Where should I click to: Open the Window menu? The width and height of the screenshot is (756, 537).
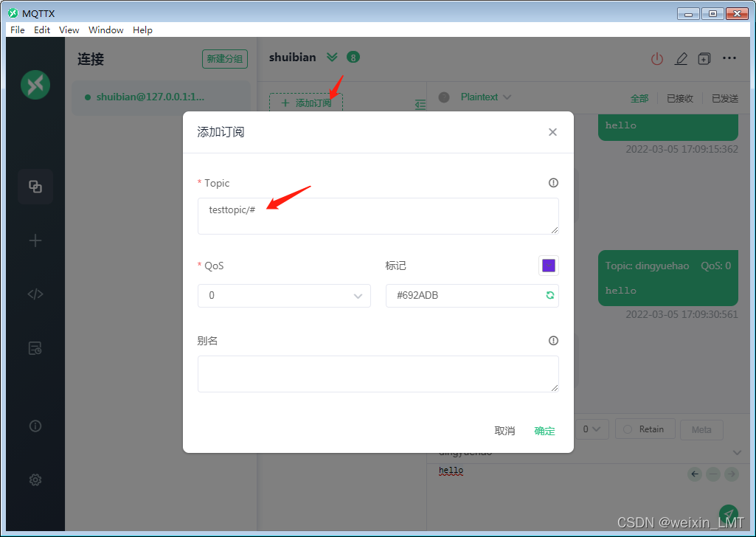pyautogui.click(x=105, y=30)
